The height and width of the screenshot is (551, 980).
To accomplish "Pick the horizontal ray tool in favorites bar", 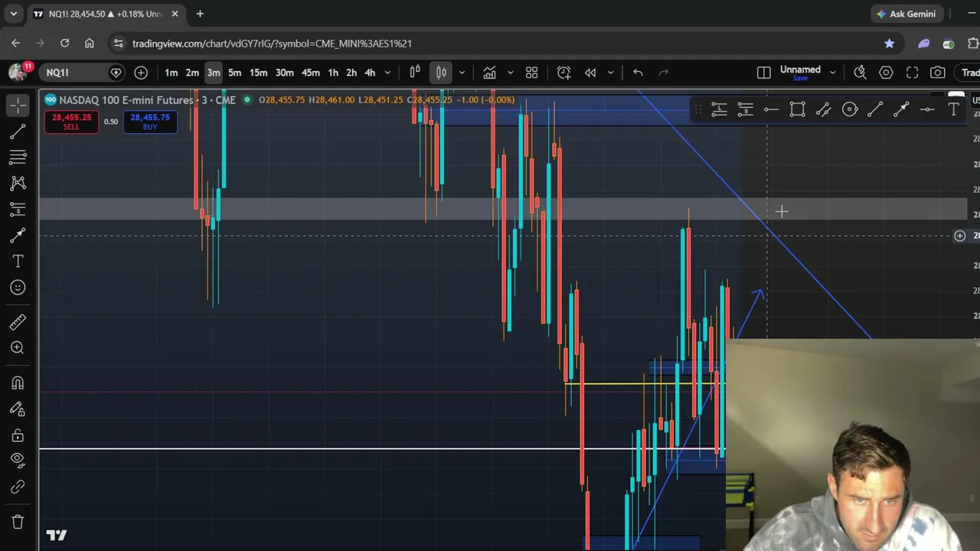I will (x=771, y=110).
